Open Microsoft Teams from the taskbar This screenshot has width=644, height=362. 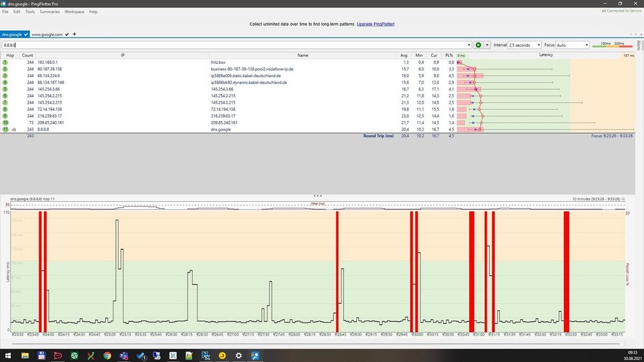[124, 356]
